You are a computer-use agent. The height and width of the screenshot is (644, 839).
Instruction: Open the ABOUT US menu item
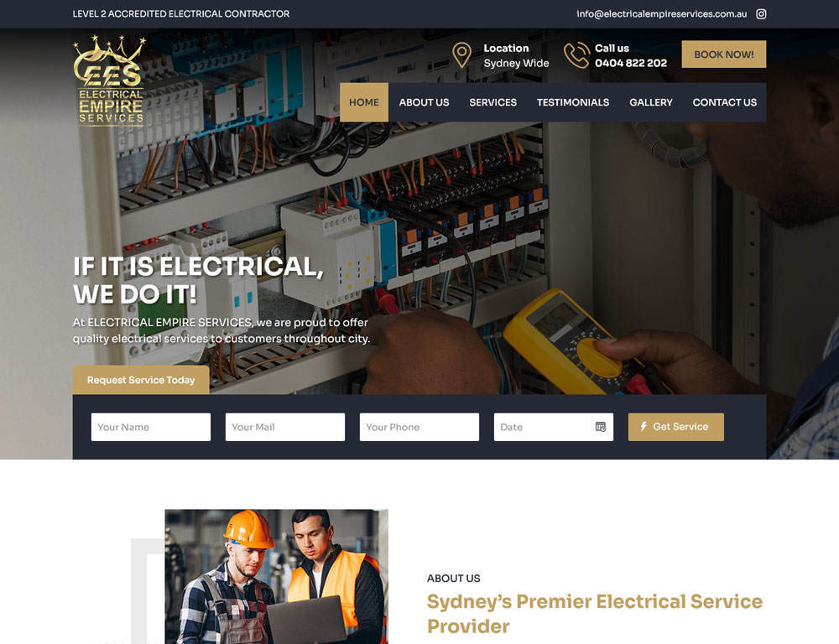click(424, 102)
